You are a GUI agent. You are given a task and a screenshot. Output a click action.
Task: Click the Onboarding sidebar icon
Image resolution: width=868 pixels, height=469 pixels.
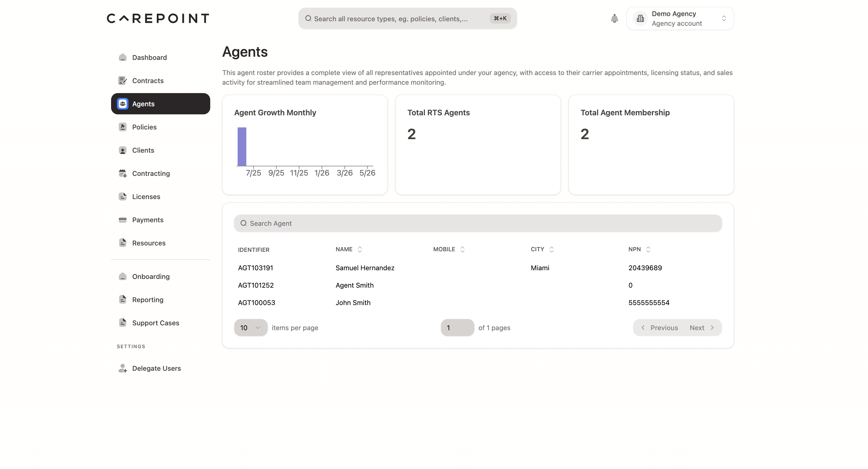(123, 276)
